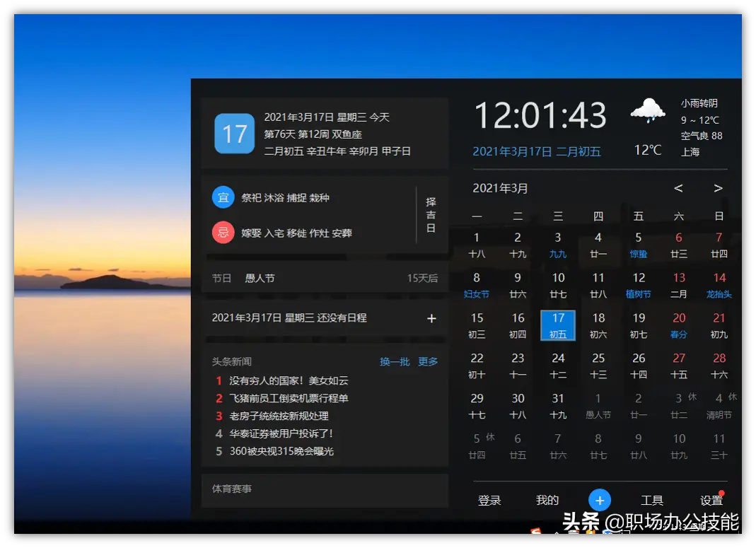756x548 pixels.
Task: Go to next month with > arrow
Action: pos(718,188)
